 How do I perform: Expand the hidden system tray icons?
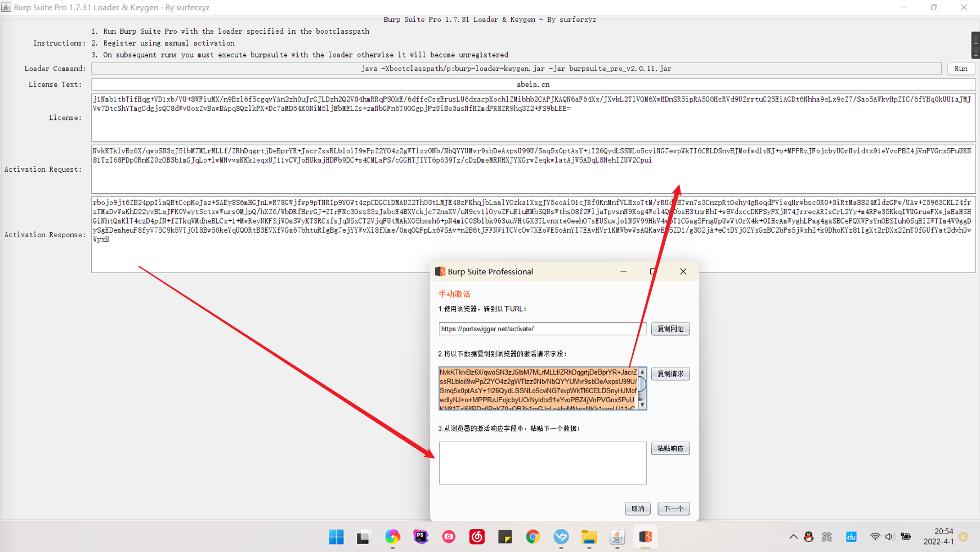(x=793, y=537)
